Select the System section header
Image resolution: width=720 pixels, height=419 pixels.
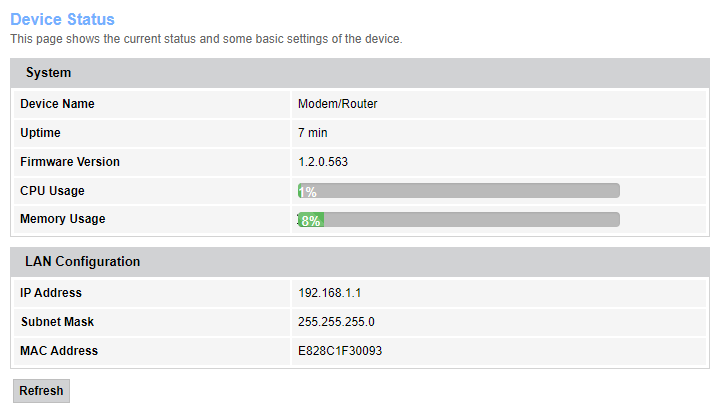[48, 73]
